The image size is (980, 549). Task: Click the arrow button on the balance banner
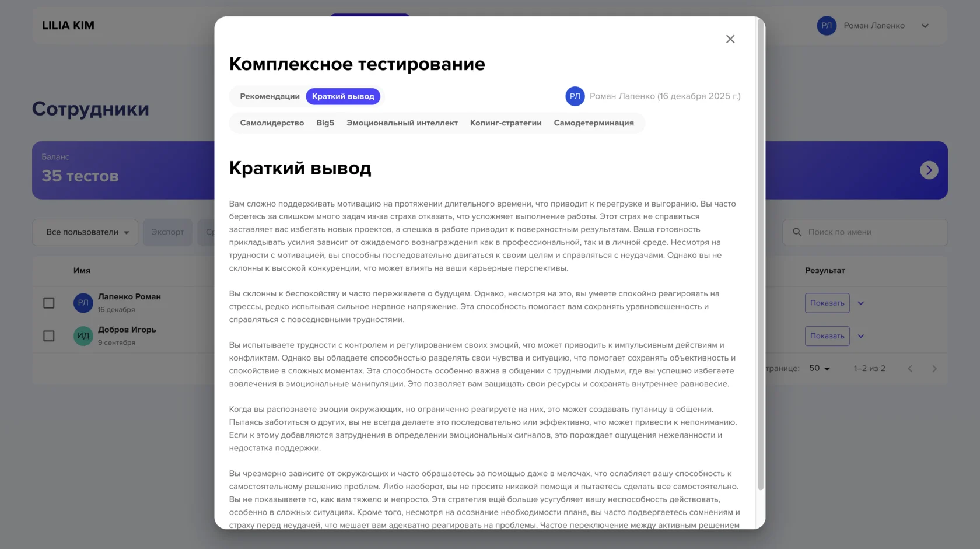pos(929,170)
